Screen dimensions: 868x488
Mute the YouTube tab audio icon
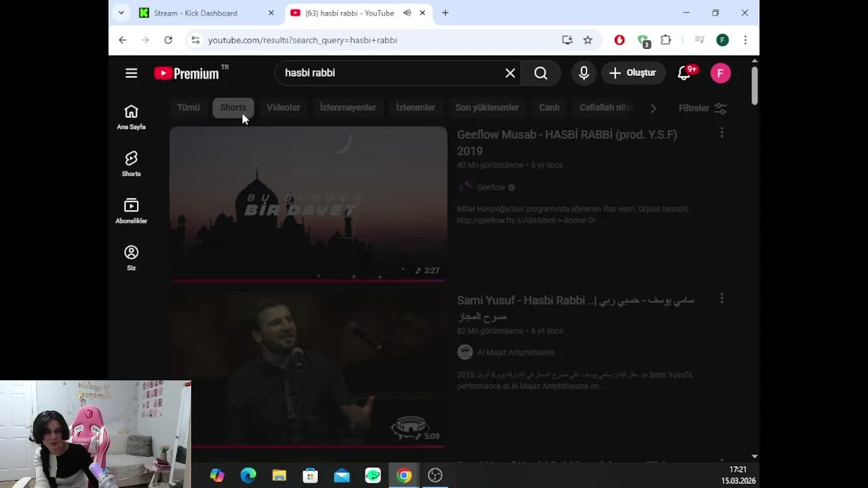[x=407, y=13]
